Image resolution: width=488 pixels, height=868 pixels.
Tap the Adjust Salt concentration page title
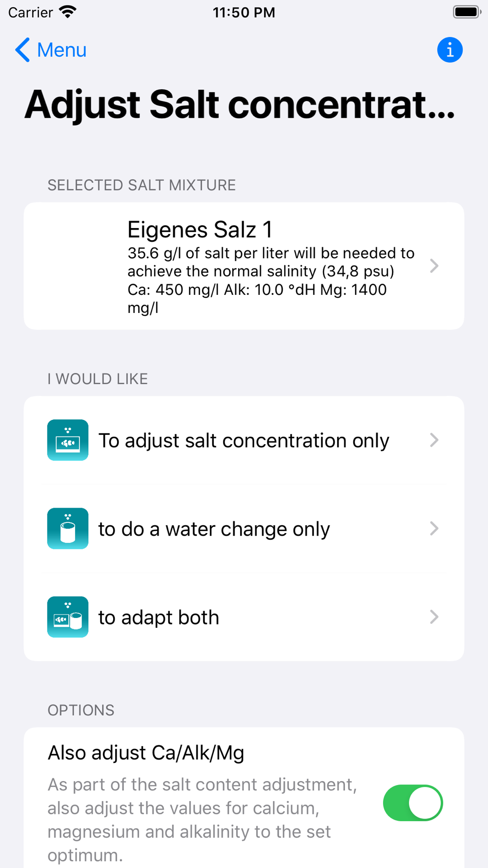click(x=240, y=104)
